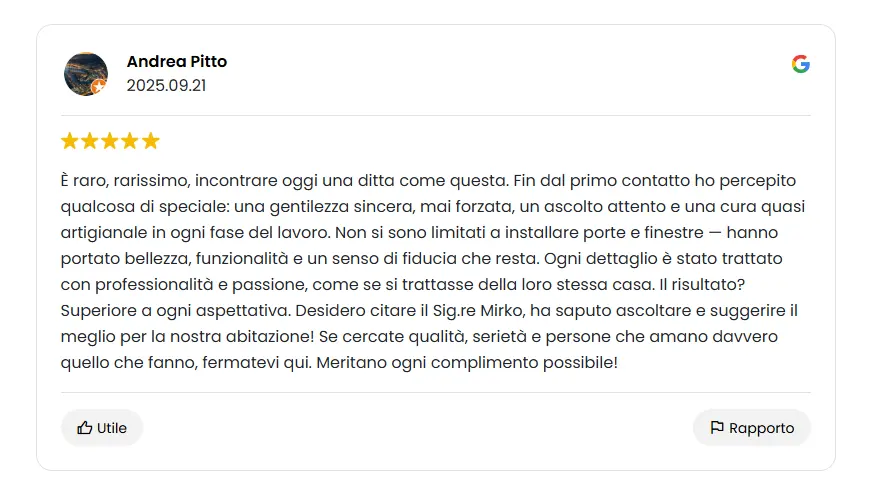Report the review with the Rapporto button
Screen dimensions: 875x491
752,428
